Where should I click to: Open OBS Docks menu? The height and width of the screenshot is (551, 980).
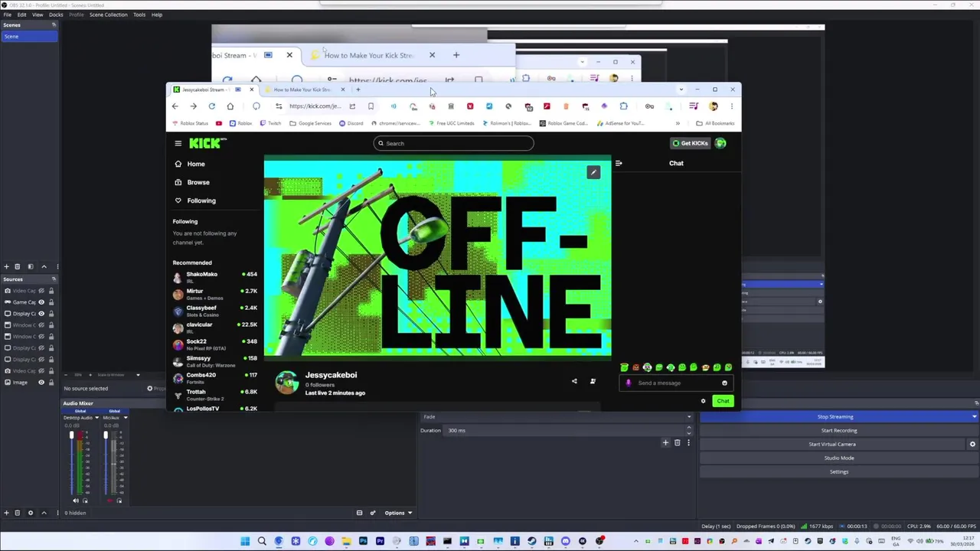(x=56, y=15)
